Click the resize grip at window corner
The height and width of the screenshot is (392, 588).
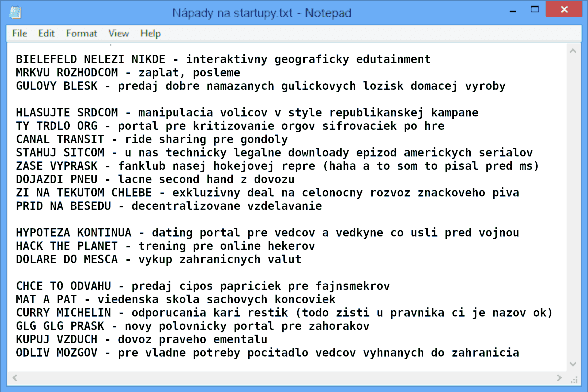pyautogui.click(x=574, y=379)
